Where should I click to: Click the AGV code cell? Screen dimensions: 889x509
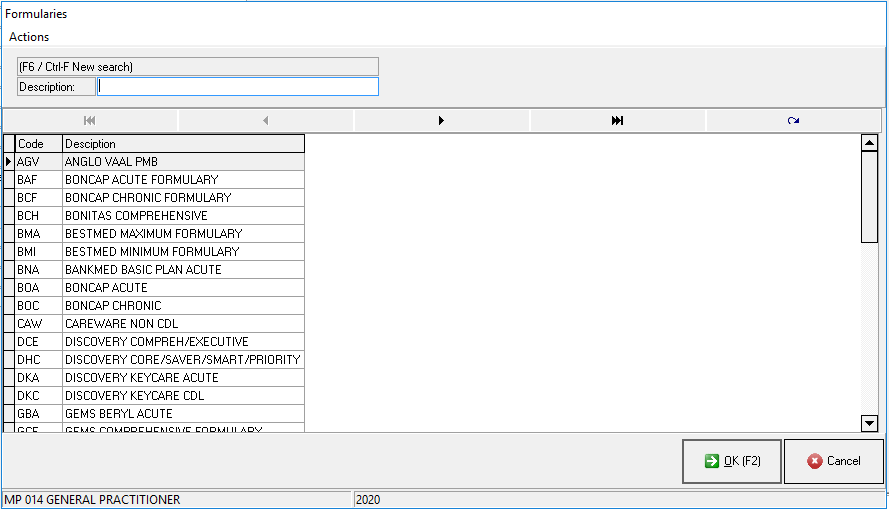pos(39,162)
